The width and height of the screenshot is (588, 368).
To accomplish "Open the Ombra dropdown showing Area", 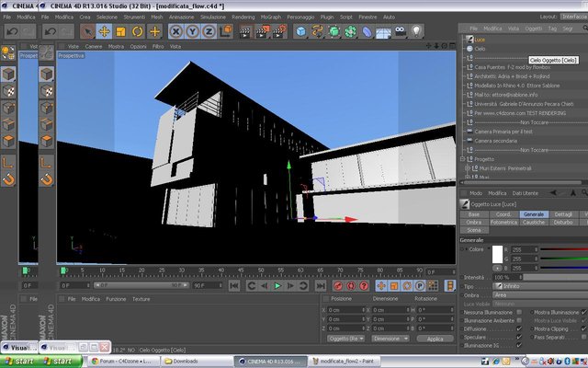I will 540,295.
